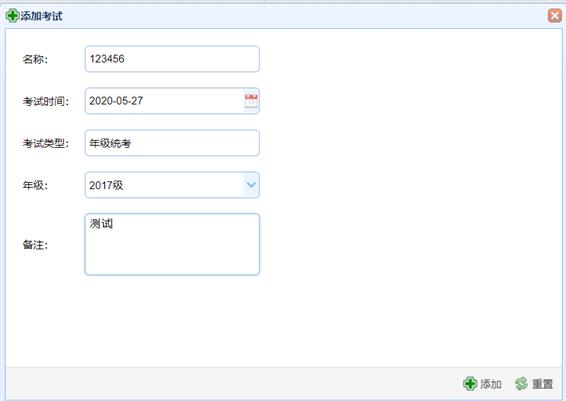Click the 重置 button text
Screen dimensions: 566x401
click(542, 384)
